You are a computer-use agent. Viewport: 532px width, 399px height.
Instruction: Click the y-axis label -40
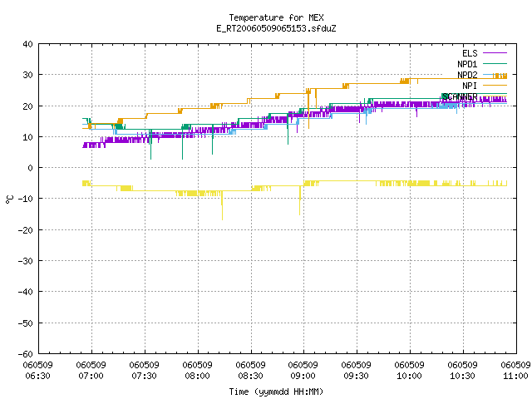26,292
